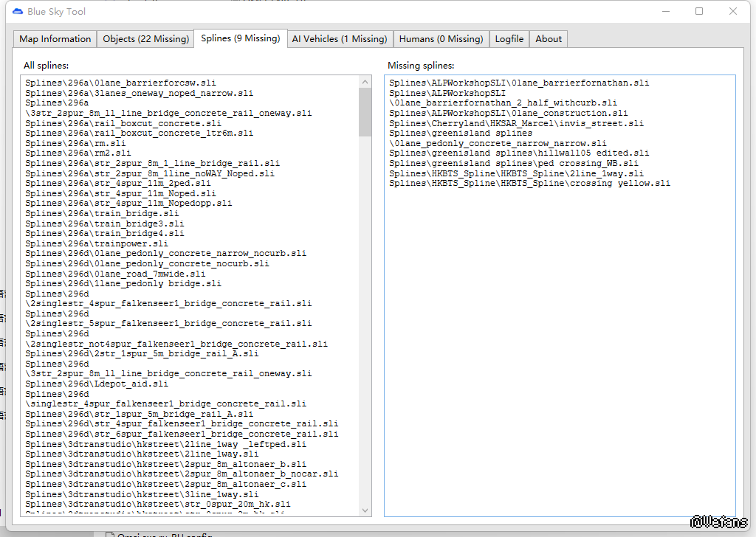
Task: Select 296a\trainpower.sli entry
Action: [x=97, y=243]
